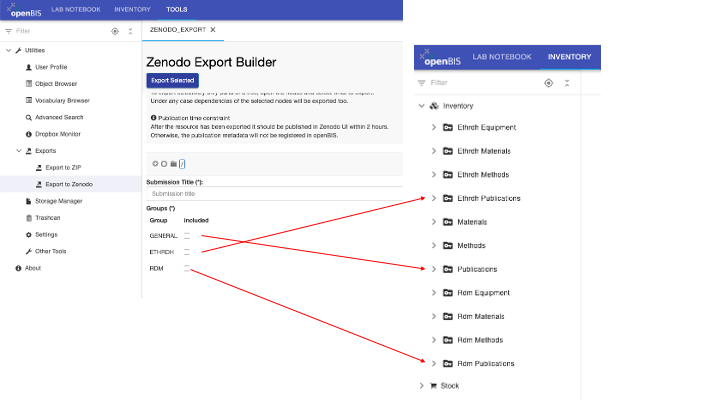This screenshot has width=720, height=405.
Task: Open Lab Notebook tab in Tools window
Action: pyautogui.click(x=76, y=10)
